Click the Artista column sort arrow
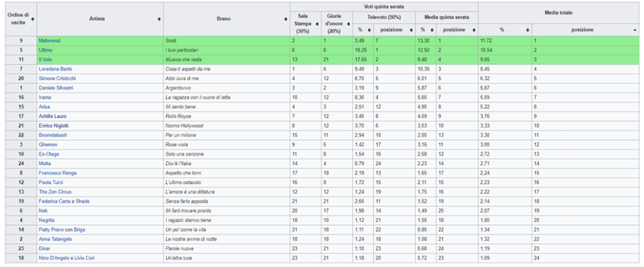Viewport: 644px width, 267px height. 159,19
